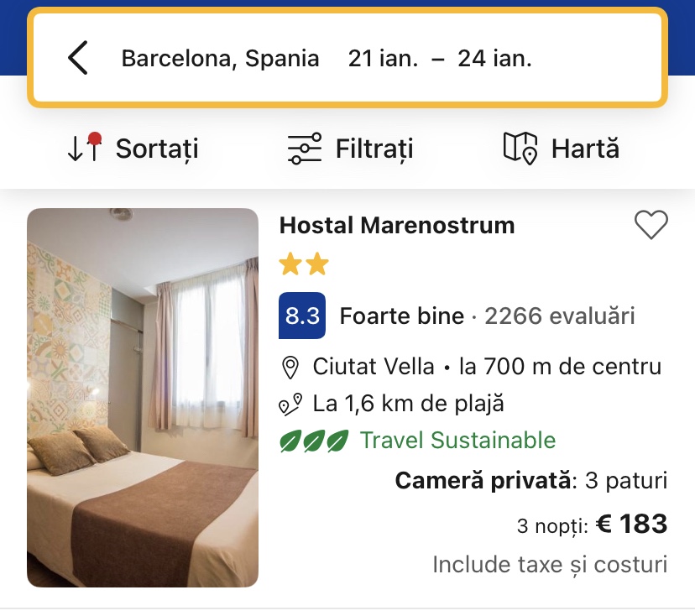Change the 21 ian. – 24 ian. dates
Image resolution: width=695 pixels, height=616 pixels.
[440, 59]
